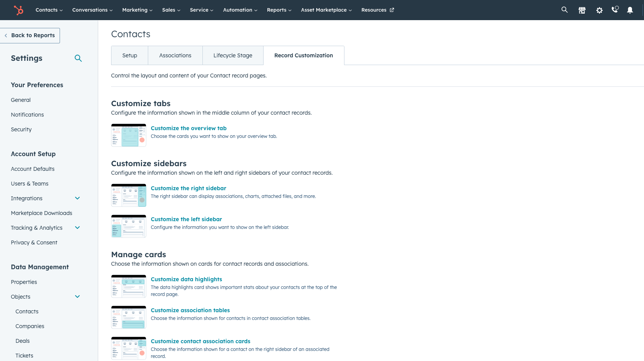This screenshot has height=361, width=644.
Task: Open the Service top menu
Action: coord(202,10)
